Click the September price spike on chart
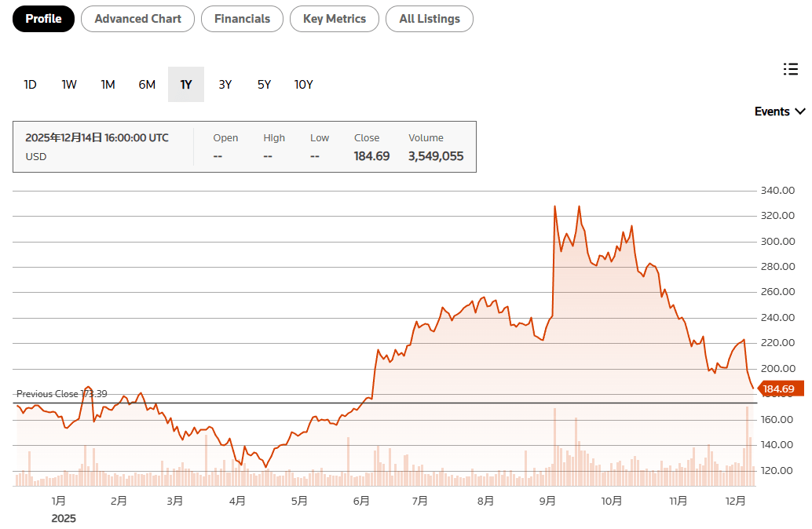The image size is (812, 529). 554,207
